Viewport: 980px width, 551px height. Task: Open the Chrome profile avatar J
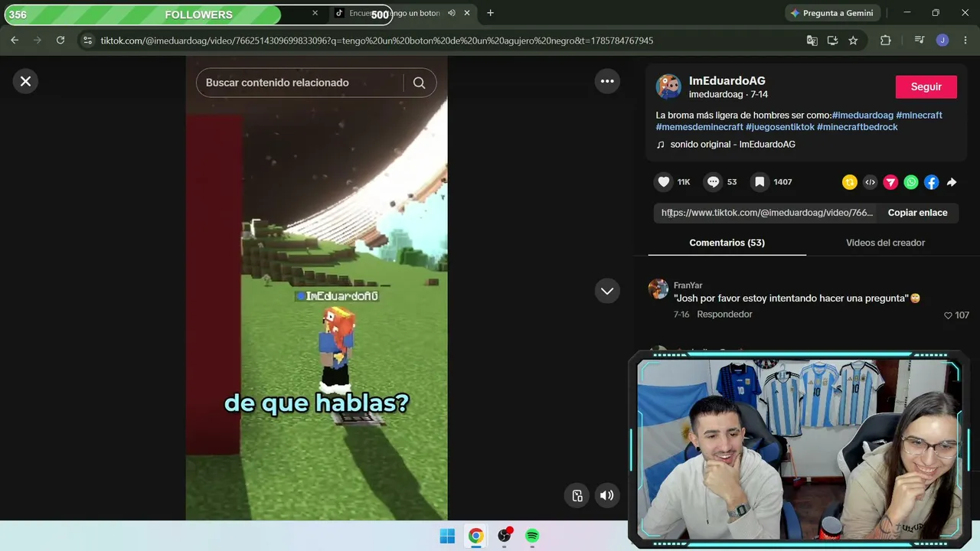point(942,41)
